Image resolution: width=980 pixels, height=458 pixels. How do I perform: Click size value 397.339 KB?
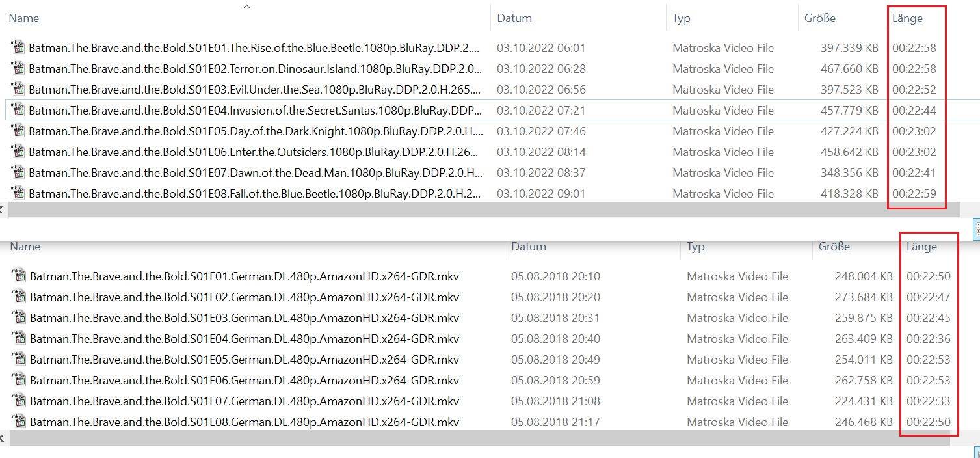849,47
